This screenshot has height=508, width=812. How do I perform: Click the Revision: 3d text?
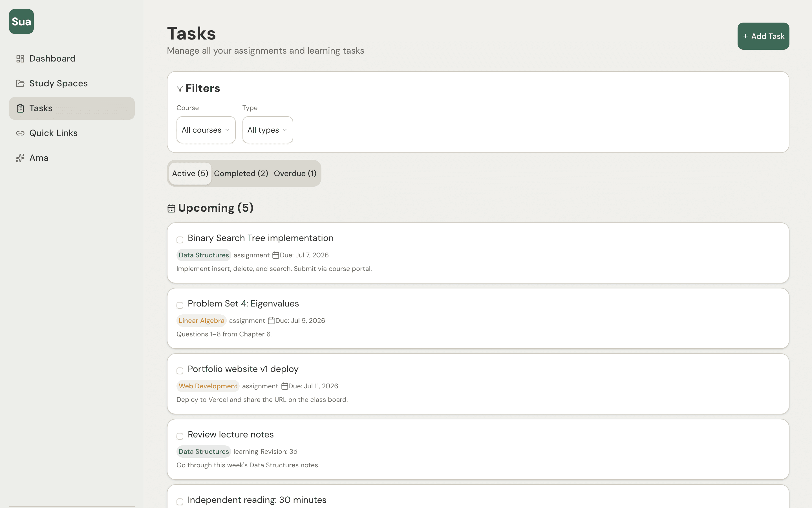[279, 452]
